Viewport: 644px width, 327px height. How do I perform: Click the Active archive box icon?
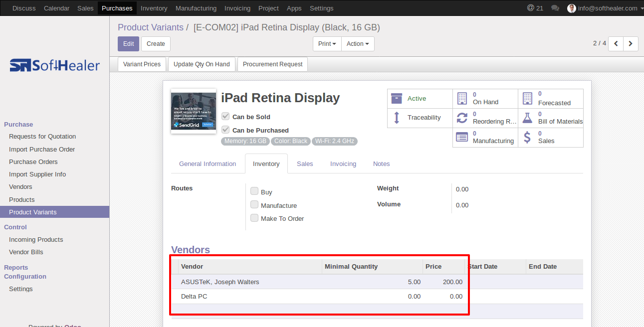pos(397,98)
